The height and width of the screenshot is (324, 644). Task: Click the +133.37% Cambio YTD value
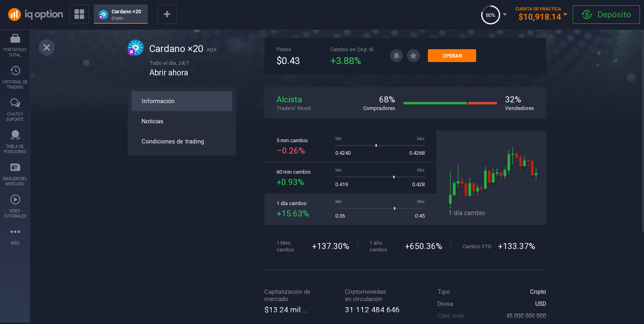[516, 246]
